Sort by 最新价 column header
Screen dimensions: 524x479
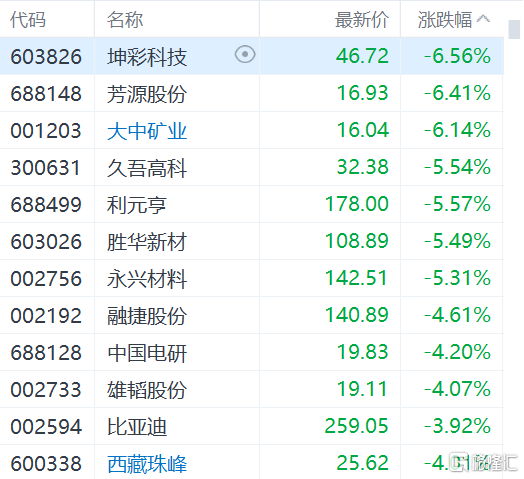[362, 19]
